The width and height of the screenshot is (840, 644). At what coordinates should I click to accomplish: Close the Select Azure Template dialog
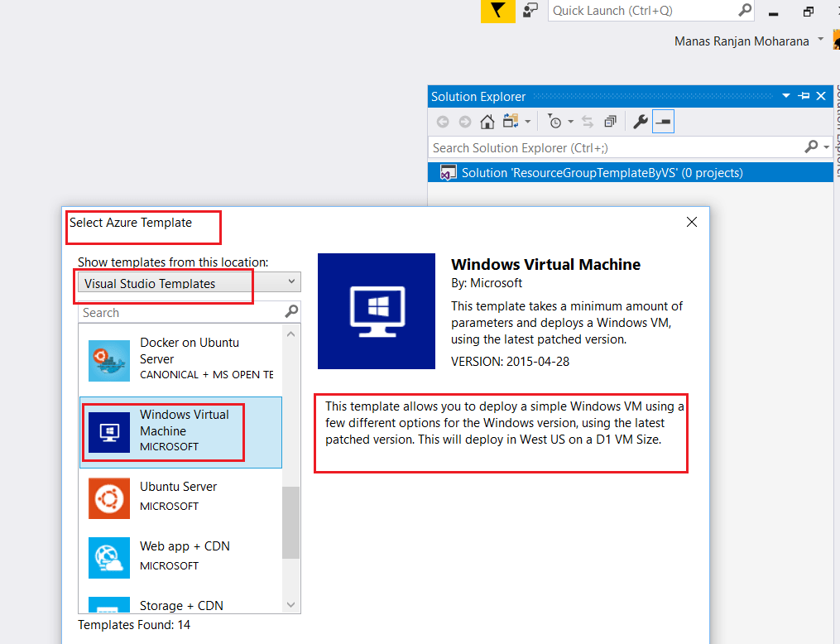(x=692, y=222)
